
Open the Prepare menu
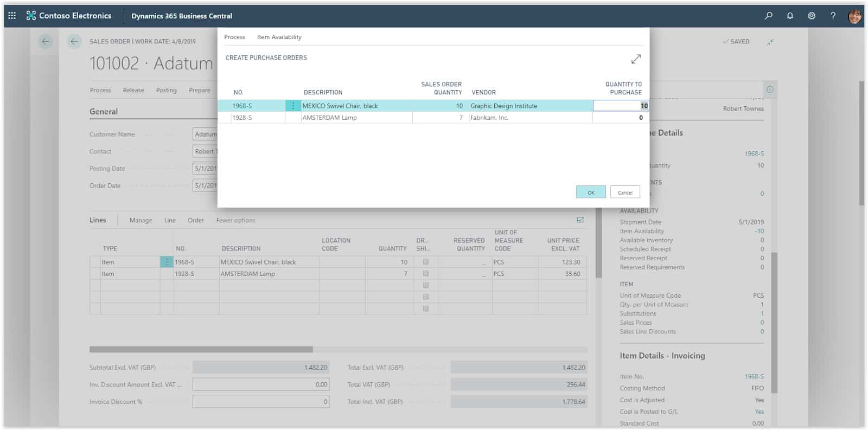pyautogui.click(x=200, y=90)
